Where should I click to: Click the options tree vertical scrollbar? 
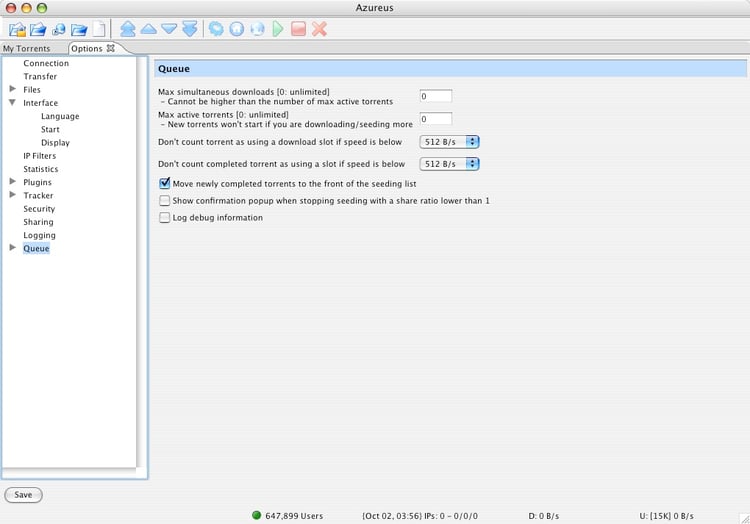[141, 262]
